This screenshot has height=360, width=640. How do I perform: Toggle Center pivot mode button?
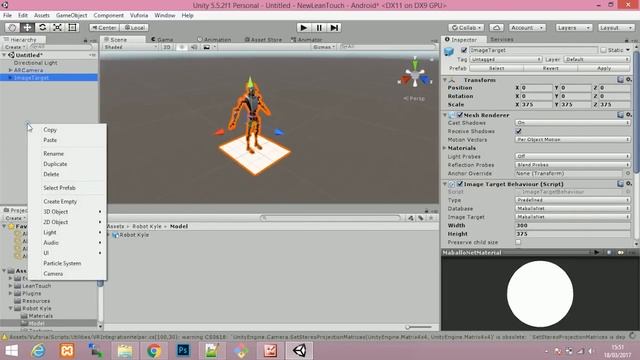pyautogui.click(x=104, y=27)
